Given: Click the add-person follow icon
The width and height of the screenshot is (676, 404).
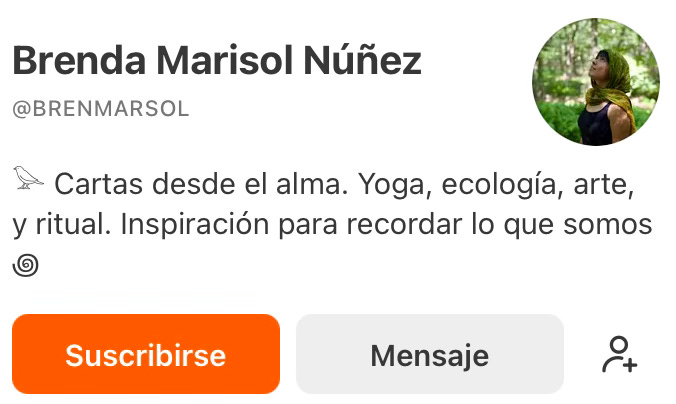Looking at the screenshot, I should [620, 354].
